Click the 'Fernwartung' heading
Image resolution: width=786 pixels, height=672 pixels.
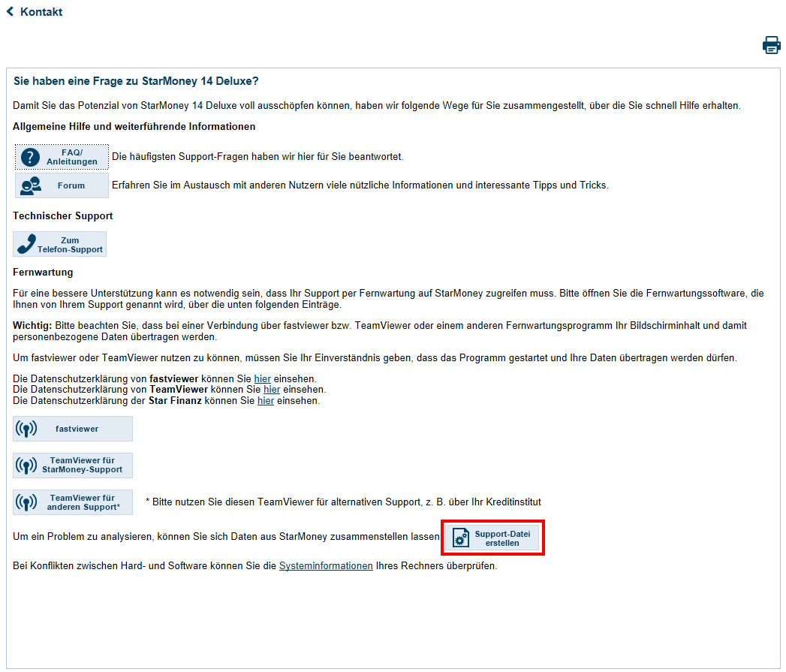tap(43, 273)
